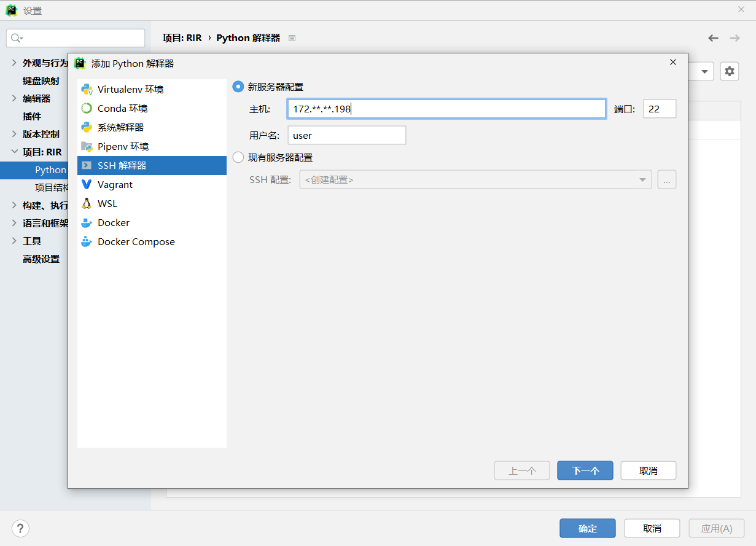This screenshot has width=756, height=546.
Task: Click the WSL penguin icon
Action: tap(87, 203)
